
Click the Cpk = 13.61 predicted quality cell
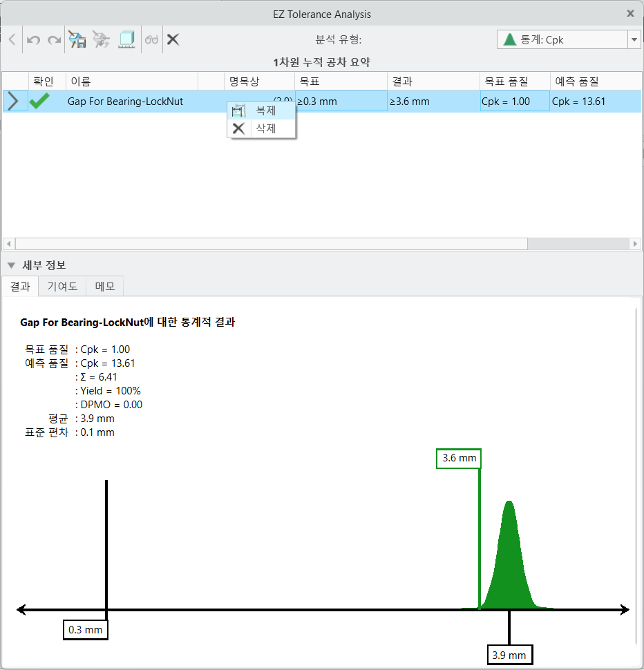point(596,102)
